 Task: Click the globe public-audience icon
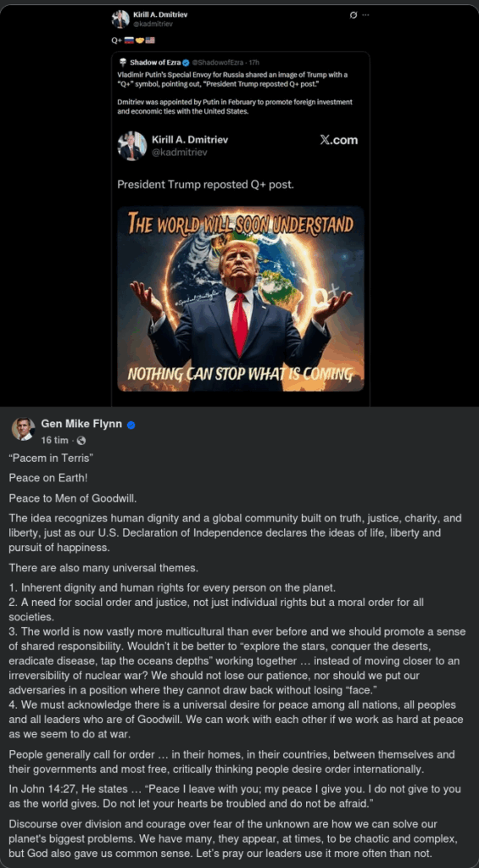(x=81, y=441)
